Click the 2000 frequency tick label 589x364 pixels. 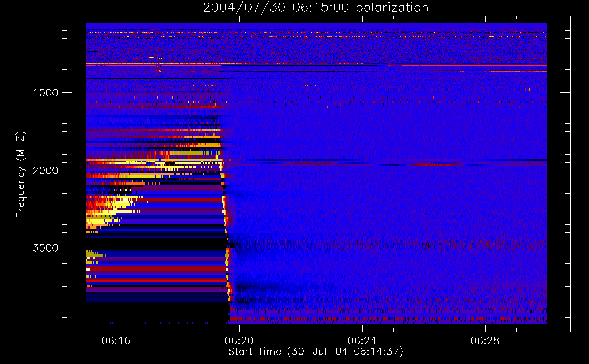coord(46,170)
